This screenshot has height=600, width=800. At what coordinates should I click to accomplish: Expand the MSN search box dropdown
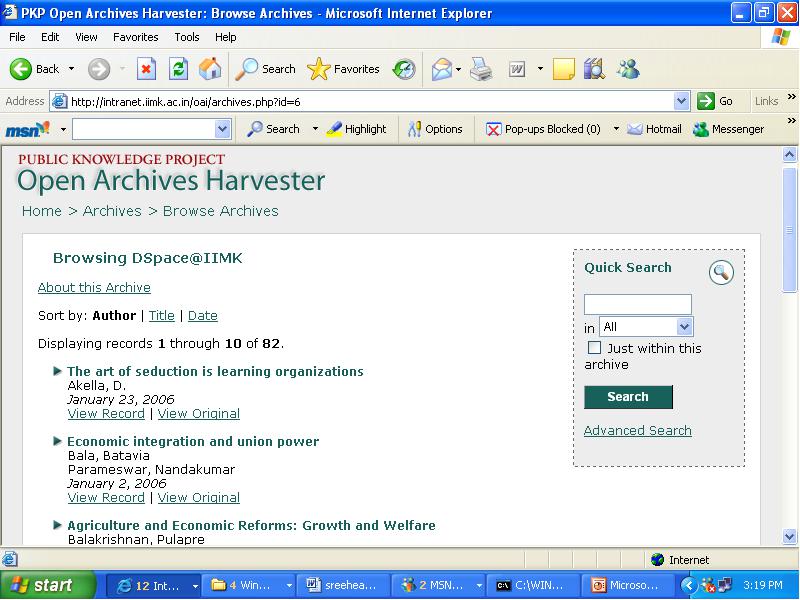click(x=222, y=129)
